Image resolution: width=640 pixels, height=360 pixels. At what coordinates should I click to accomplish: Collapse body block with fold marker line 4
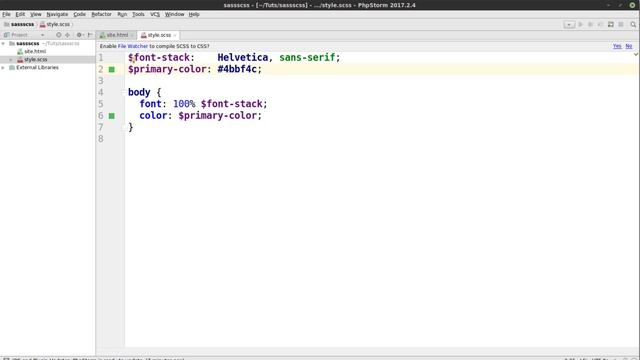coord(124,93)
